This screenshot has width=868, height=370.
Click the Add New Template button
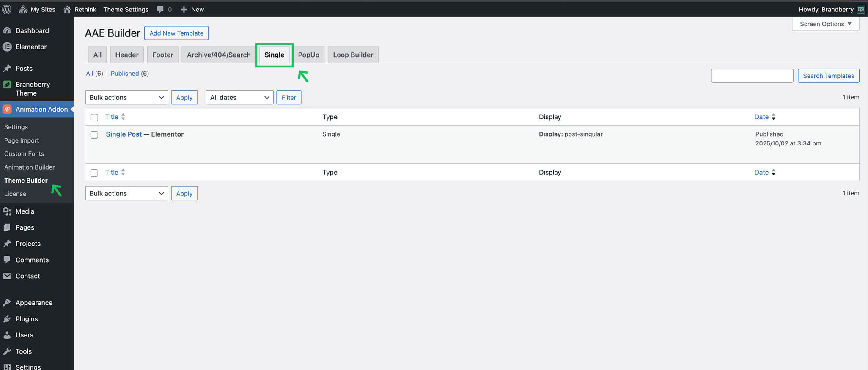tap(176, 33)
